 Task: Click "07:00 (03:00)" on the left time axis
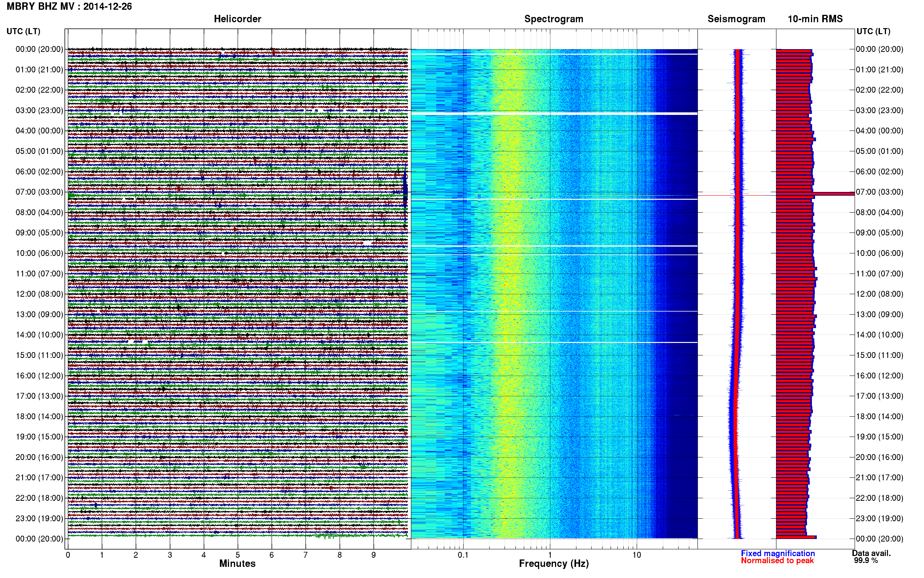point(39,192)
